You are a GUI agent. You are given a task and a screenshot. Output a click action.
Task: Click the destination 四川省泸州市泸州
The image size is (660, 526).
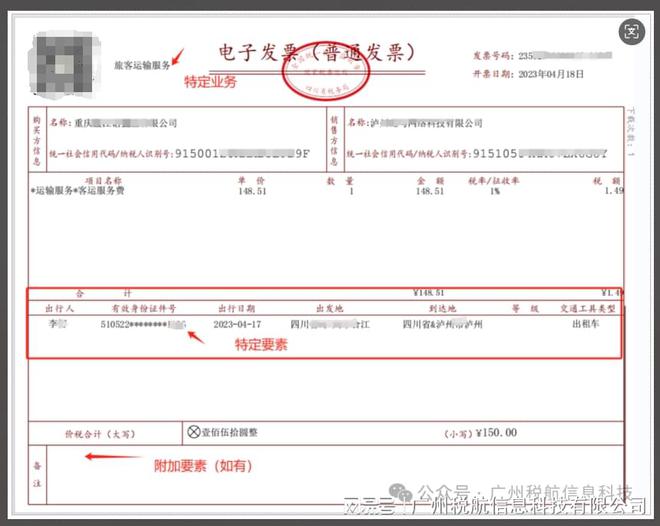tap(442, 324)
